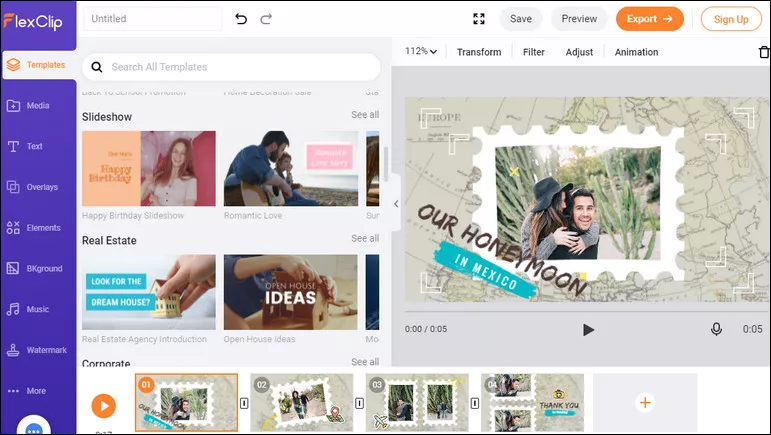Click the FlexClip logo

33,21
